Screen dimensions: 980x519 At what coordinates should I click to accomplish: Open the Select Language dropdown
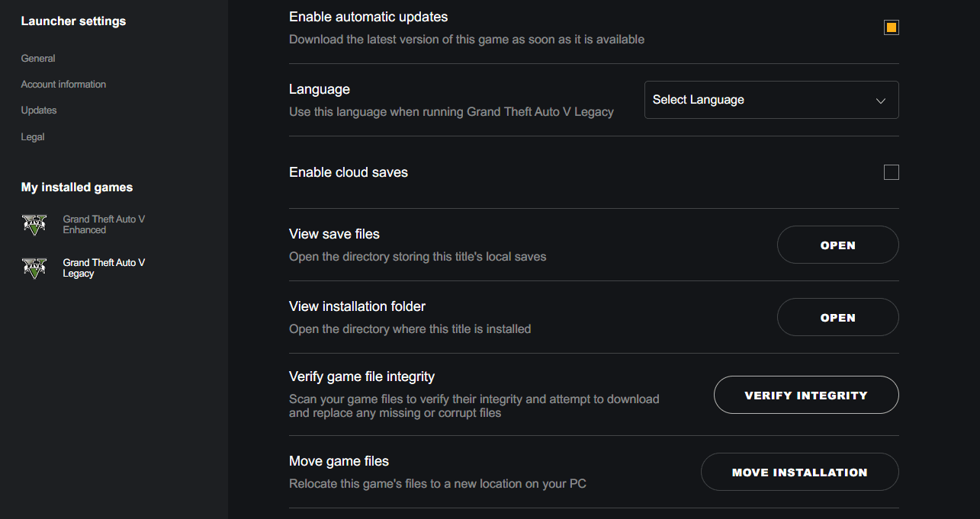pyautogui.click(x=771, y=100)
